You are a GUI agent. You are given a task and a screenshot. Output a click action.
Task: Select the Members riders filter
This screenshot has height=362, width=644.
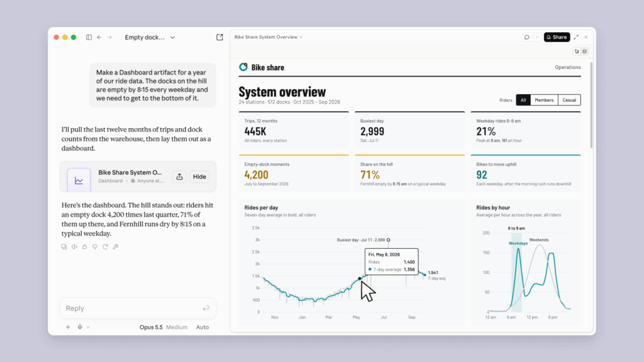tap(544, 100)
